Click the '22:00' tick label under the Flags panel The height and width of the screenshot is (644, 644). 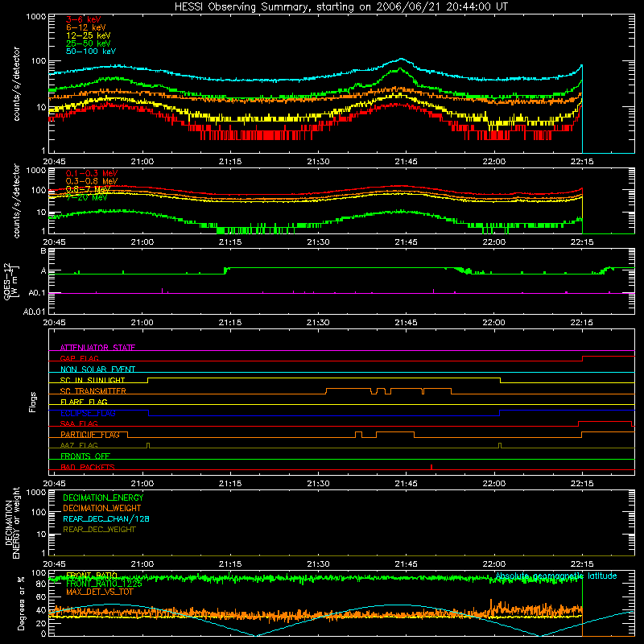point(494,484)
